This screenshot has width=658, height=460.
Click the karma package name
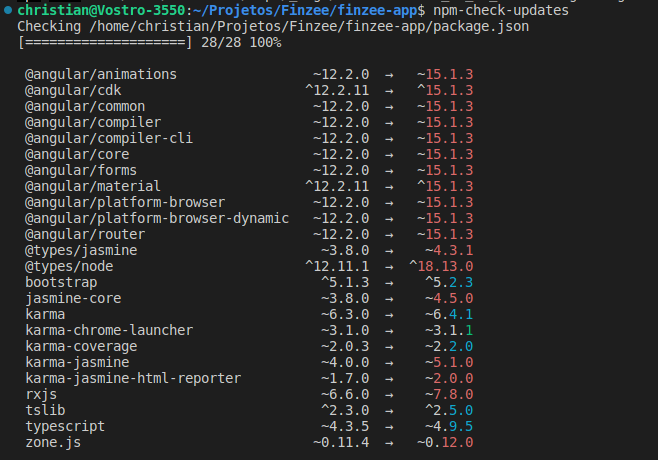tap(45, 314)
